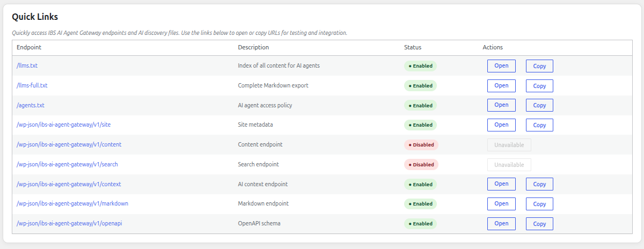
Task: Open the /llms.txt endpoint
Action: [501, 65]
